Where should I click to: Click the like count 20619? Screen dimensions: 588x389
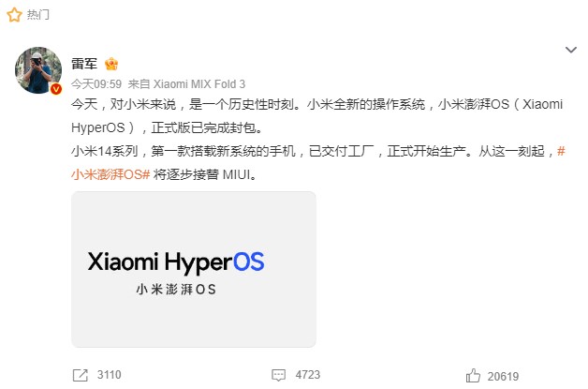503,376
